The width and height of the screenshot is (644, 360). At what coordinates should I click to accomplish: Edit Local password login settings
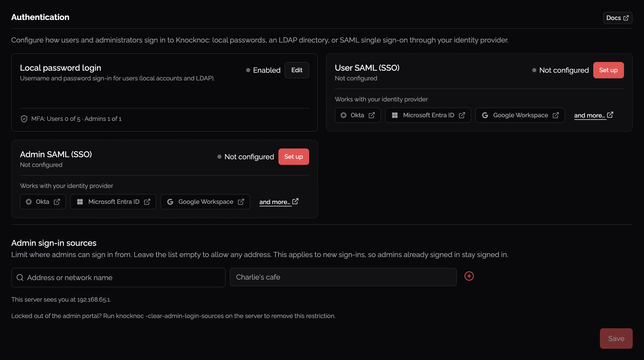[297, 70]
